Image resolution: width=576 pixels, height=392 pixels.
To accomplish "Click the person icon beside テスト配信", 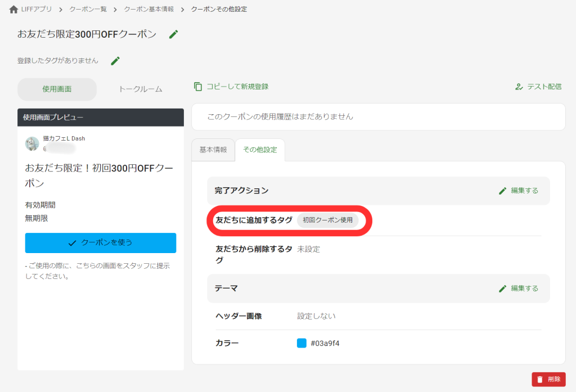I will (518, 87).
